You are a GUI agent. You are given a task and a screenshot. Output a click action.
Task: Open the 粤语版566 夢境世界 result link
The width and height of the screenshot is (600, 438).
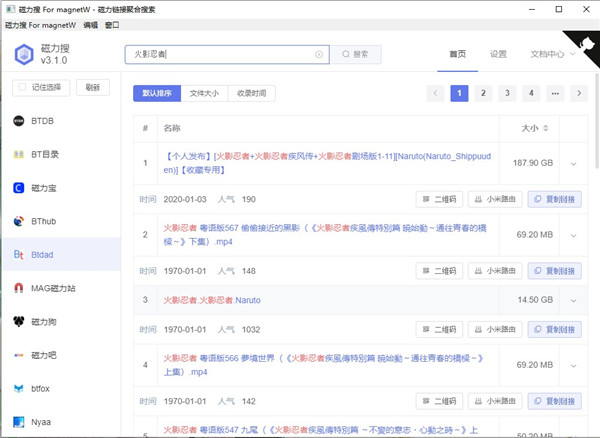tap(323, 365)
